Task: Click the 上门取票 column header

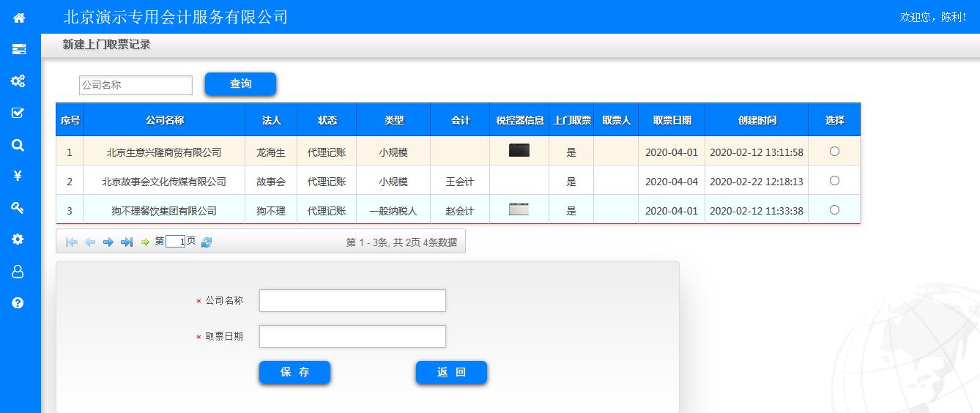Action: pyautogui.click(x=571, y=120)
